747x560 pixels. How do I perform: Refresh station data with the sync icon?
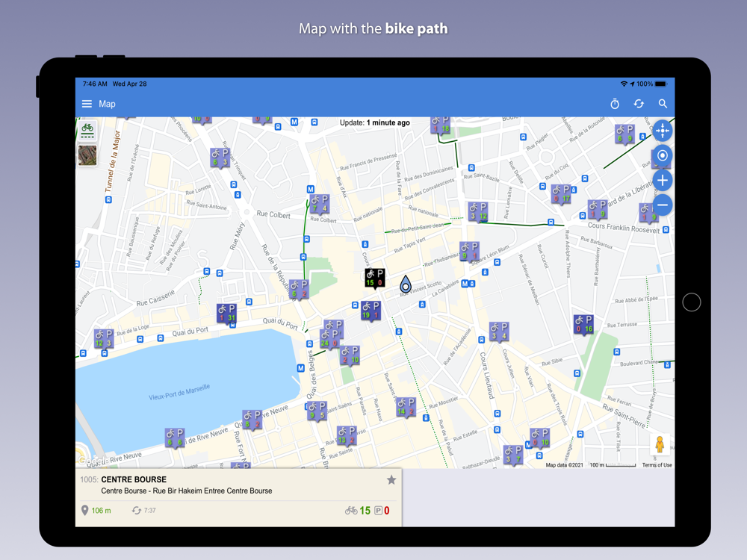(x=639, y=104)
